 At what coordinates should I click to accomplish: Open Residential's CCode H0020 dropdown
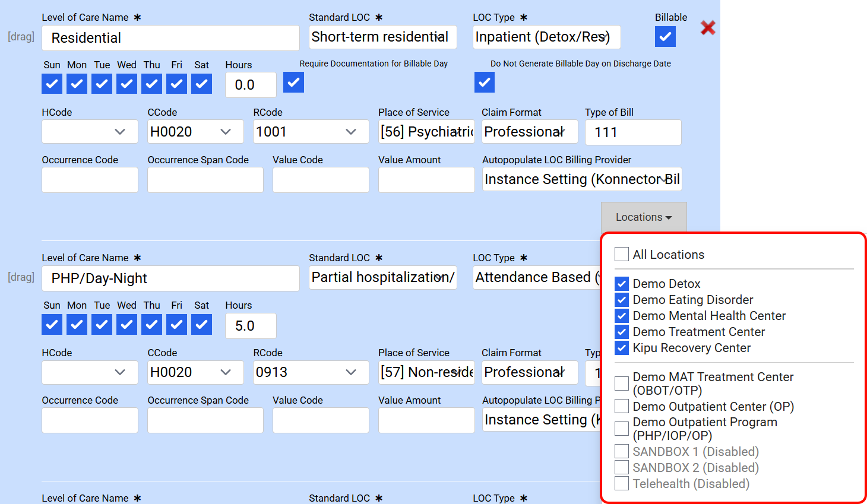point(195,132)
